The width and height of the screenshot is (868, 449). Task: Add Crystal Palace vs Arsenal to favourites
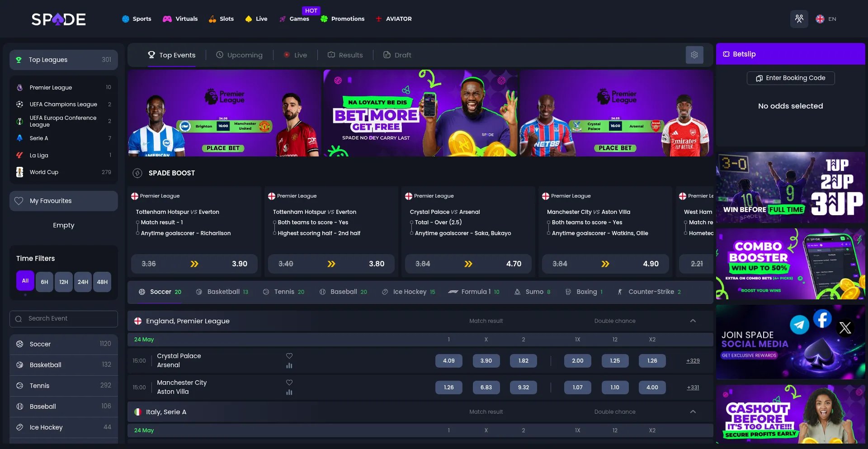point(289,356)
